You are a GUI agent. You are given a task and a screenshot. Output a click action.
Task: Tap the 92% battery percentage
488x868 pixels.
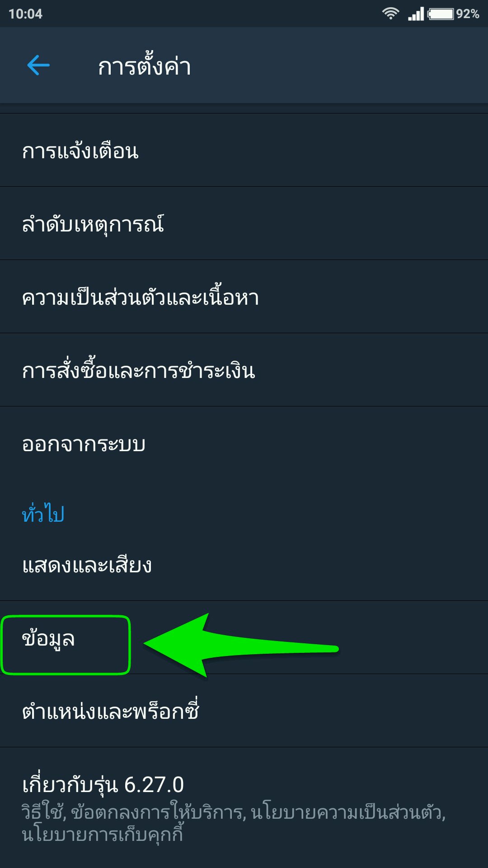tap(467, 14)
